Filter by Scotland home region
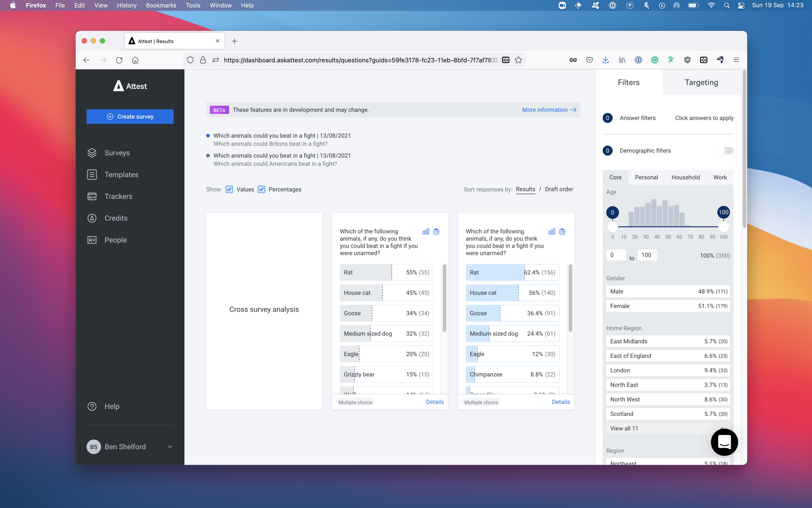The width and height of the screenshot is (812, 508). click(668, 414)
